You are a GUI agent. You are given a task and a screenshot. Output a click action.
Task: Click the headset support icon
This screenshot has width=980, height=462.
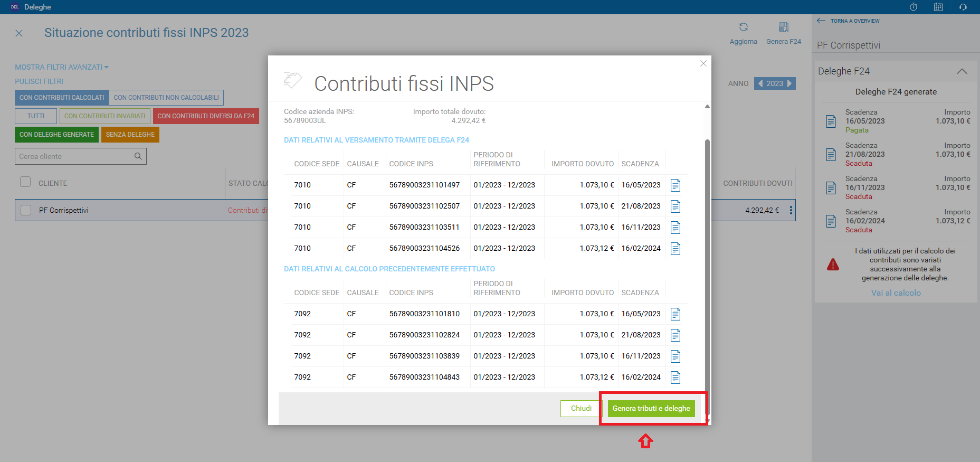pos(963,7)
